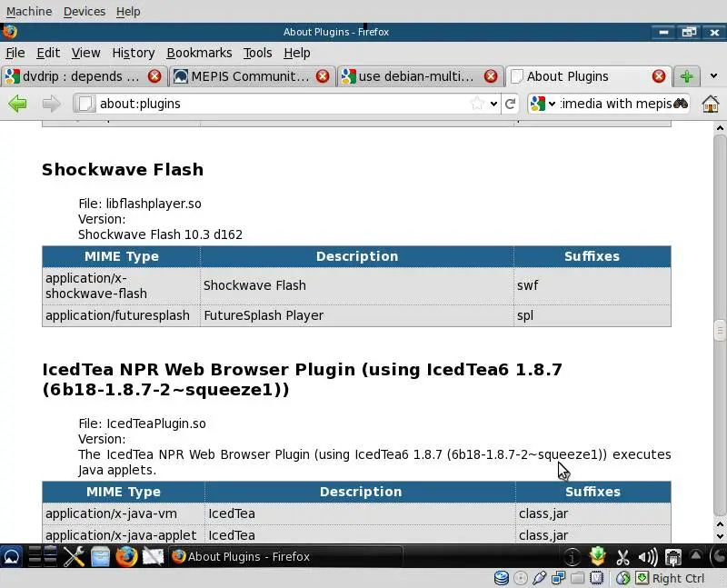Select the About Plugins tab
The width and height of the screenshot is (727, 588).
click(x=588, y=76)
